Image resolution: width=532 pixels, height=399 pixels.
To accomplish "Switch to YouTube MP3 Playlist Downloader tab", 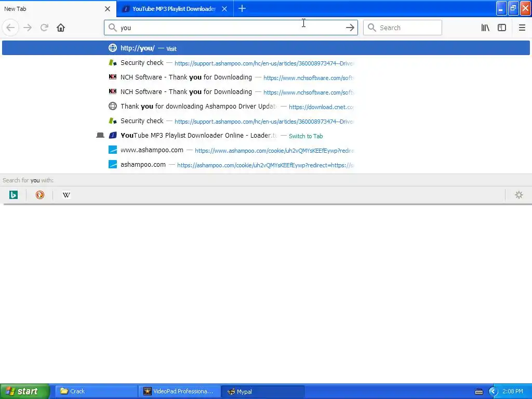I will coord(175,9).
